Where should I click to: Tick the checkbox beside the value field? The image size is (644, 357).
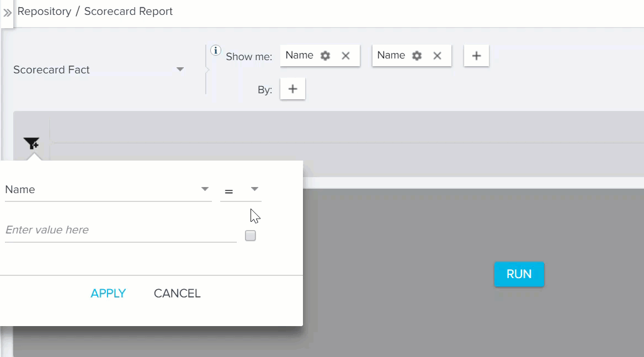click(250, 236)
